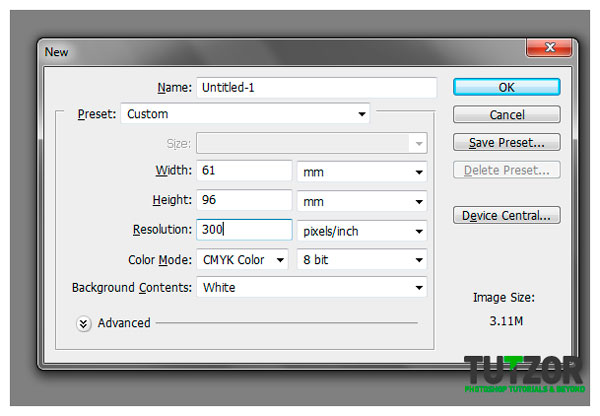Open the Resolution units pixels/inch dropdown

pos(362,230)
